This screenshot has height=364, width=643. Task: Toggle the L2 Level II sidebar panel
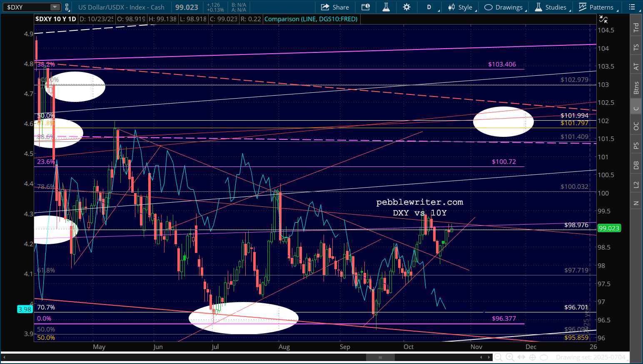[x=636, y=184]
